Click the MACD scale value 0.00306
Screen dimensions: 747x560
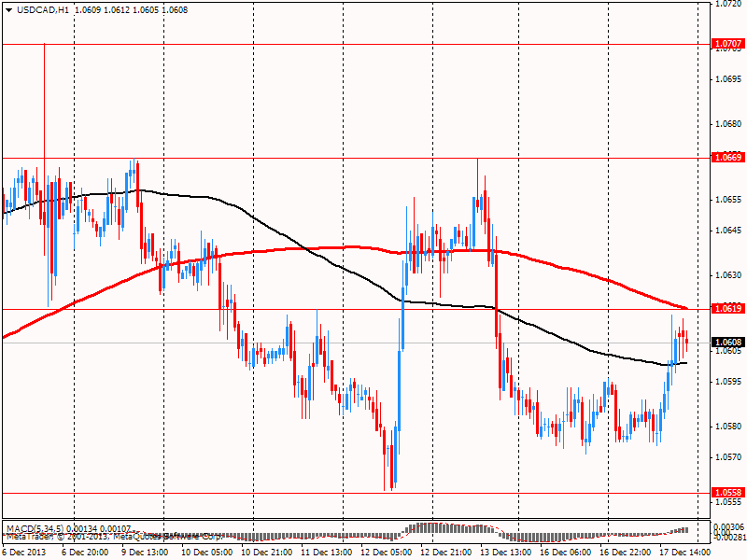pyautogui.click(x=729, y=526)
